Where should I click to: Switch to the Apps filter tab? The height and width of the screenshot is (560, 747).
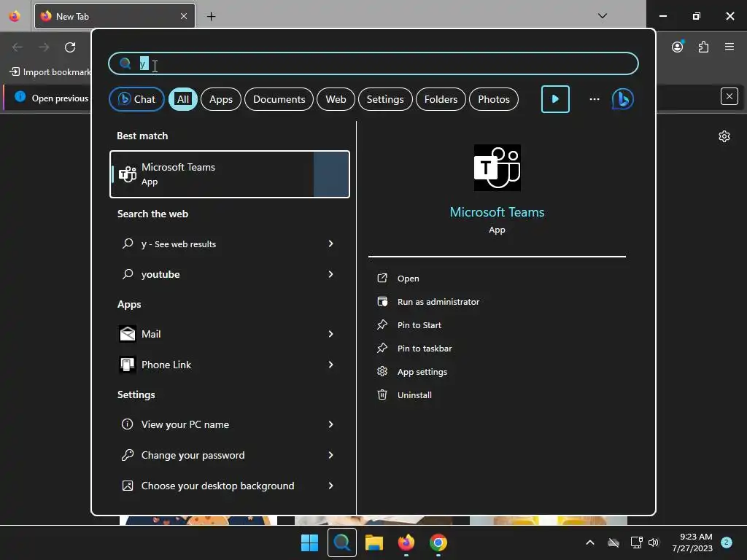[x=221, y=99]
